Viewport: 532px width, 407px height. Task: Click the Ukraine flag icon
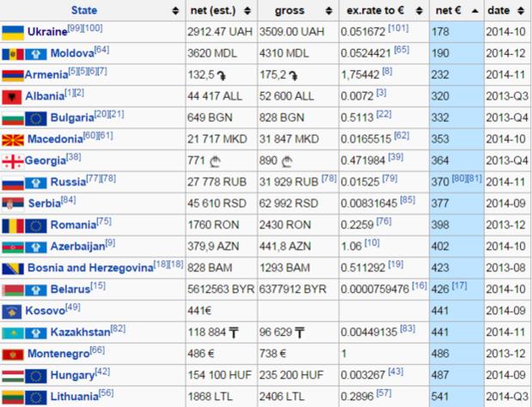[13, 33]
